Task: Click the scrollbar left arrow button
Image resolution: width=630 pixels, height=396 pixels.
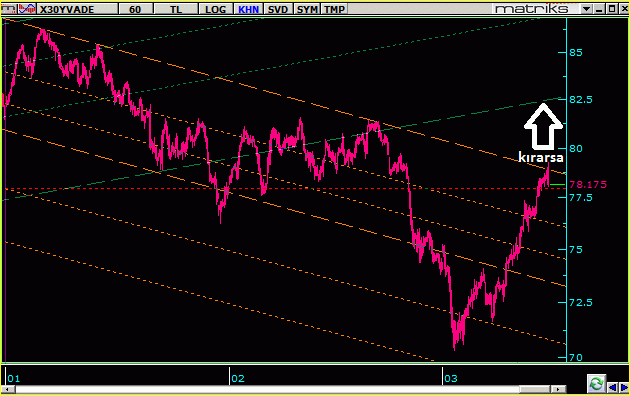Action: pos(7,389)
